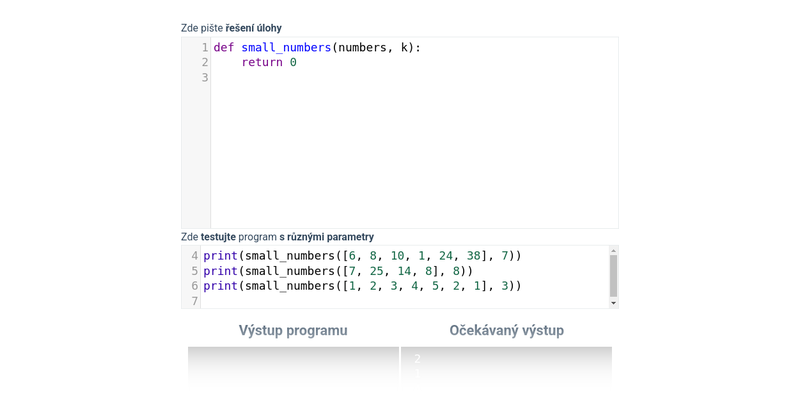
Task: Click the return 0 line in solution editor
Action: coord(269,62)
